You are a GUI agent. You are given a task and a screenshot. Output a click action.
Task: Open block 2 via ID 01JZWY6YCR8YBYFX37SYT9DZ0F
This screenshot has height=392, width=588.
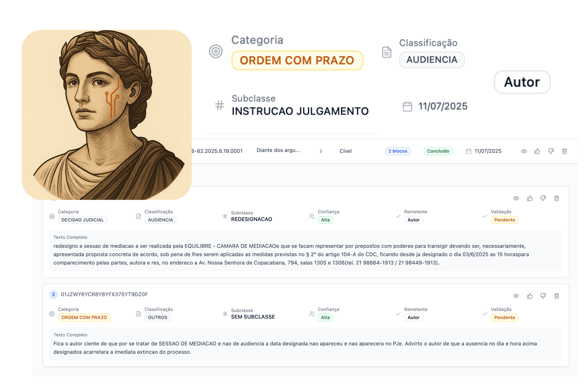coord(104,294)
